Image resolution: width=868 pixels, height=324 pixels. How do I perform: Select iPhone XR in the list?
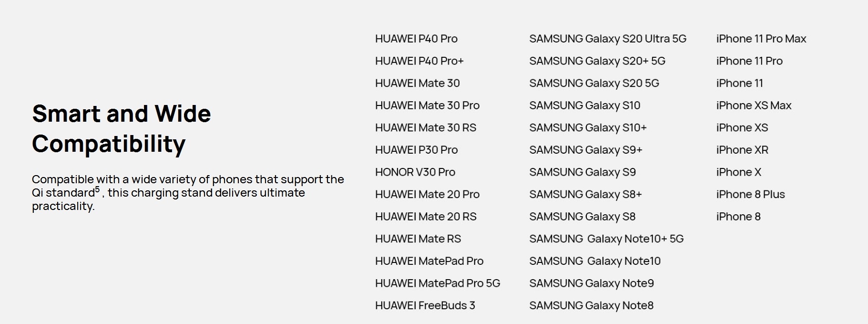742,150
